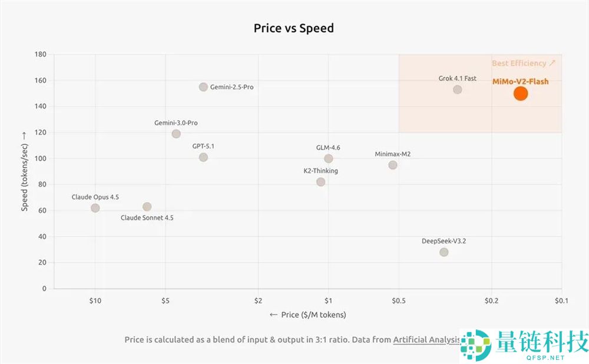Viewport: 589px width, 364px height.
Task: Select the Claude Sonnet 4.5 data point
Action: coord(147,207)
